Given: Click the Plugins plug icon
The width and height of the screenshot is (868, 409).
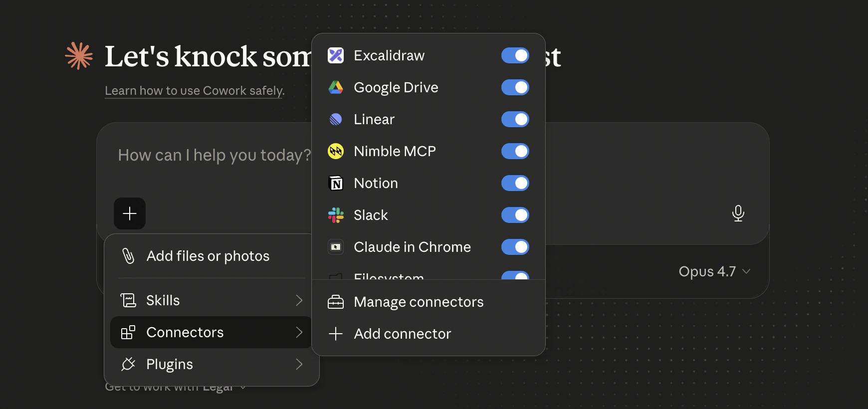Looking at the screenshot, I should 128,364.
